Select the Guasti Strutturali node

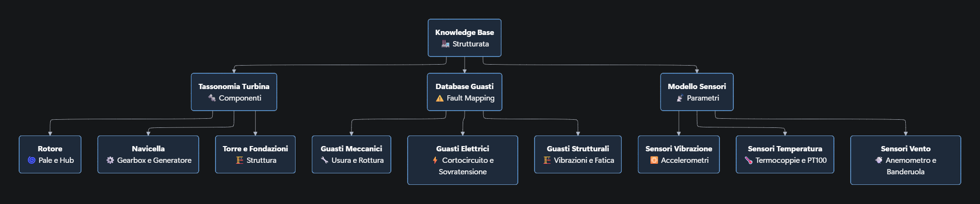point(578,154)
